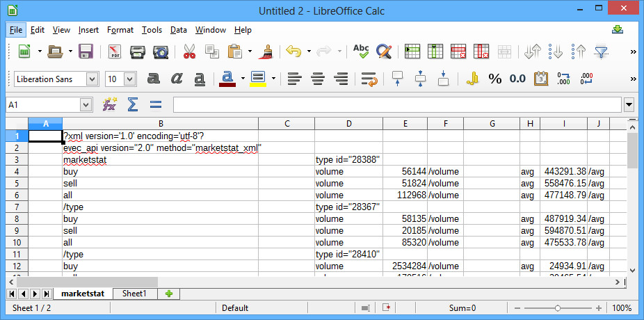The image size is (644, 320).
Task: Paste from clipboard
Action: [235, 51]
